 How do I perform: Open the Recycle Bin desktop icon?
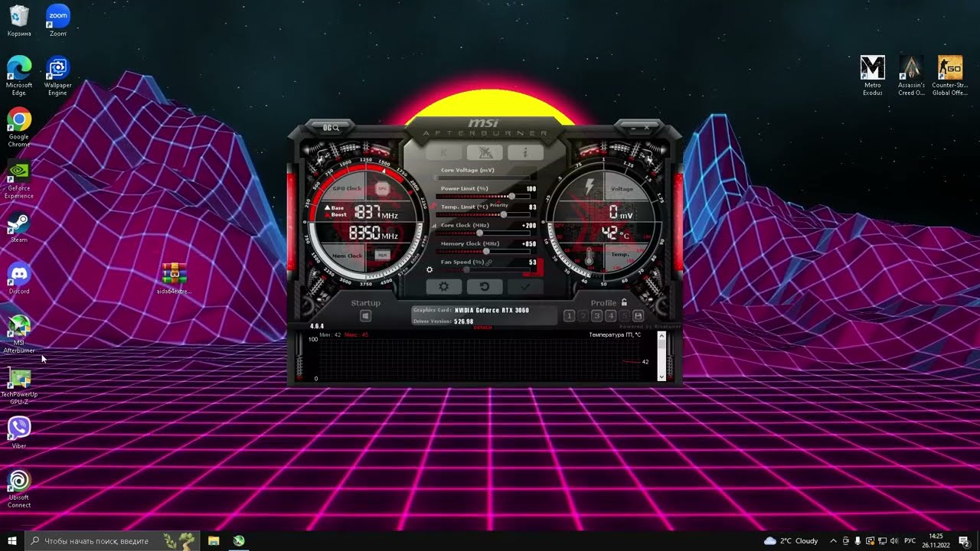[19, 21]
